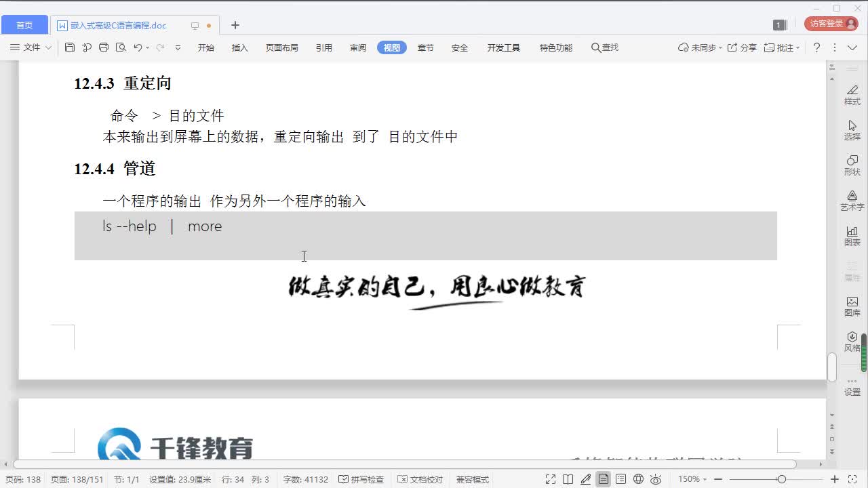
Task: Open the 样式 (Styles) sidebar panel
Action: click(x=852, y=95)
